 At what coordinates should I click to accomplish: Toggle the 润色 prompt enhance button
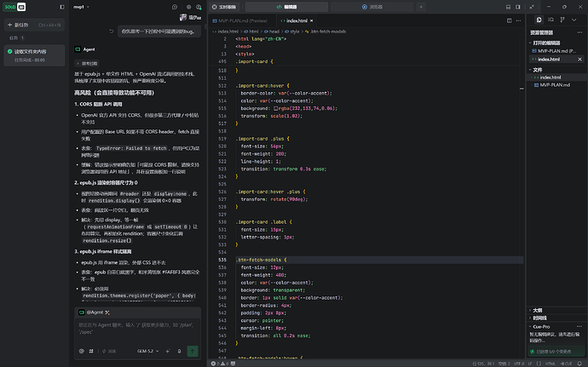pos(109,352)
